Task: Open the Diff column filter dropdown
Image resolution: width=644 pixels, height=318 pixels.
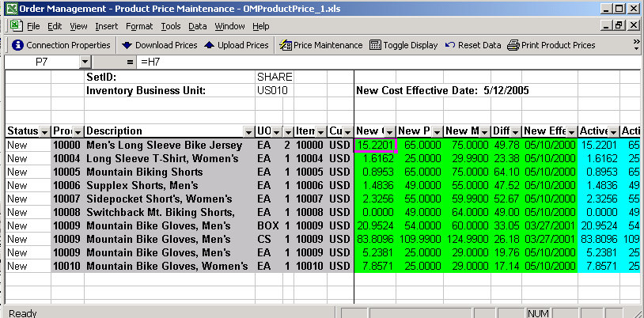Action: point(515,131)
